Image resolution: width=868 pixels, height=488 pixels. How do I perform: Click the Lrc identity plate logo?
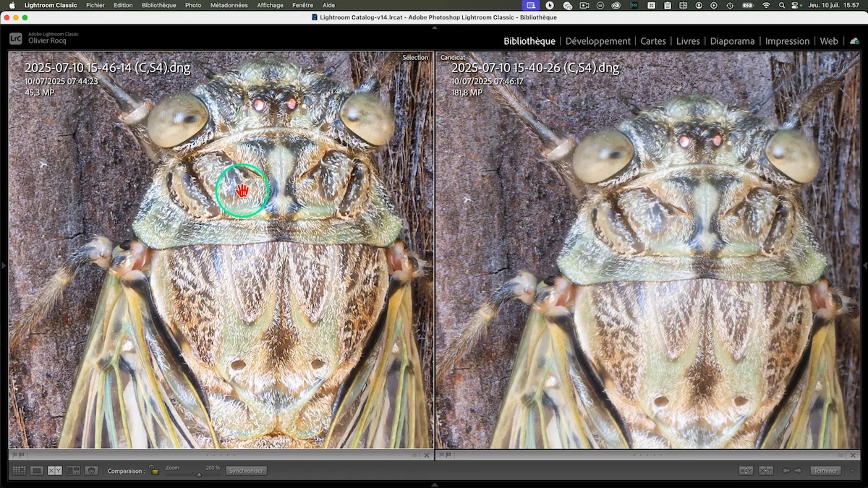coord(15,38)
